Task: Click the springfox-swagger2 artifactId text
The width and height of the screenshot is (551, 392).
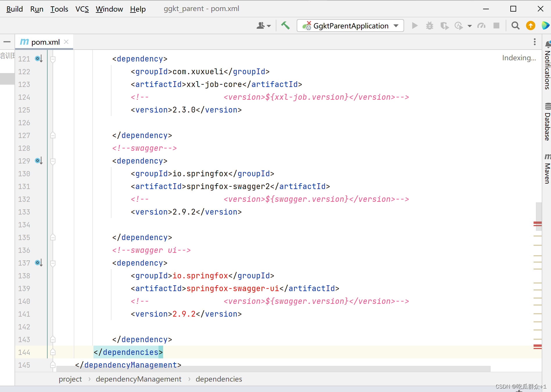Action: click(228, 186)
